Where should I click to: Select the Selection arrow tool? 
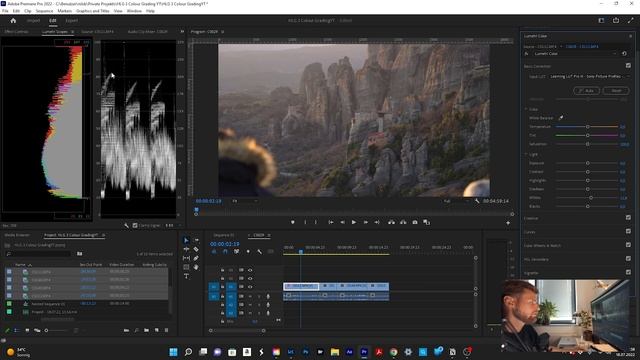click(186, 240)
